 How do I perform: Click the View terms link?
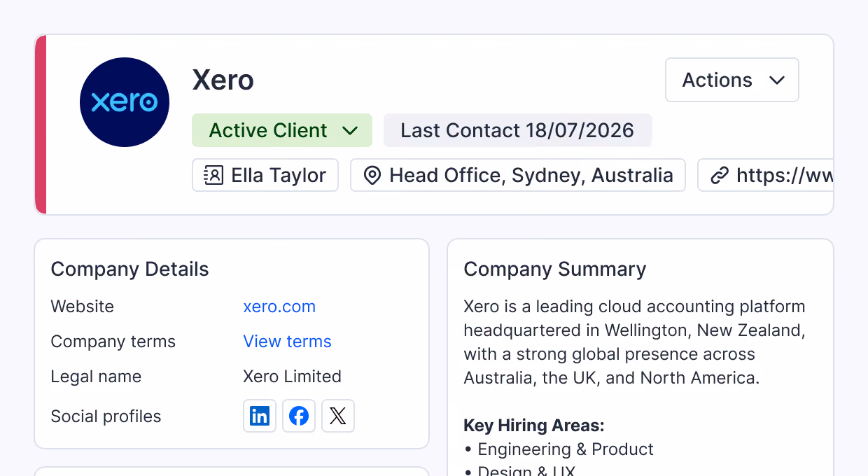[x=287, y=342]
